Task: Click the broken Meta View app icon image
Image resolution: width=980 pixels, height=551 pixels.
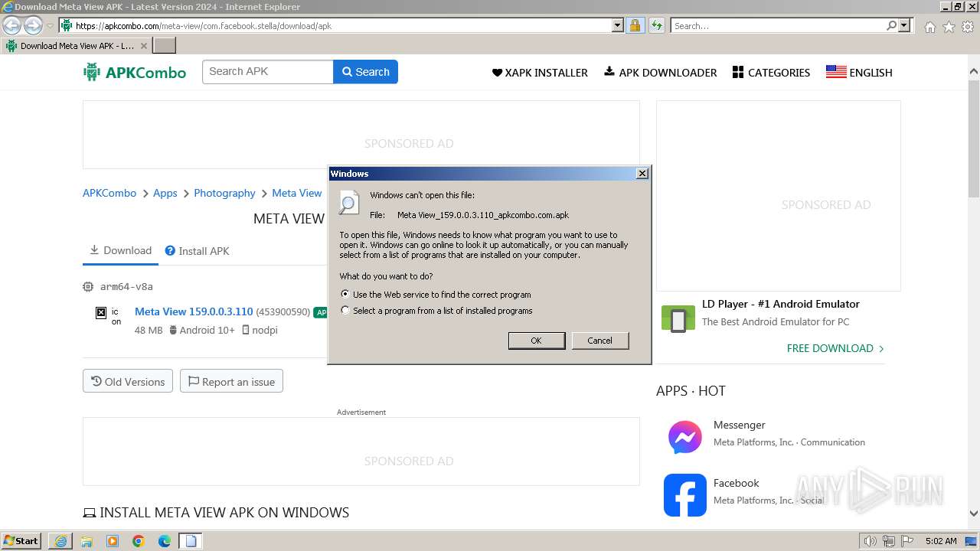Action: tap(100, 312)
